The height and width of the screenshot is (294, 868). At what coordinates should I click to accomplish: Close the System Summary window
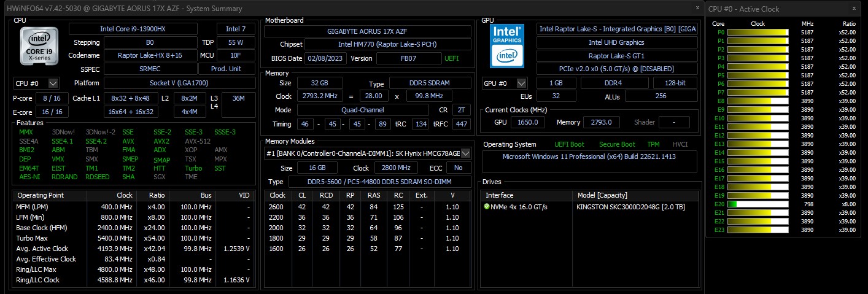pyautogui.click(x=697, y=7)
